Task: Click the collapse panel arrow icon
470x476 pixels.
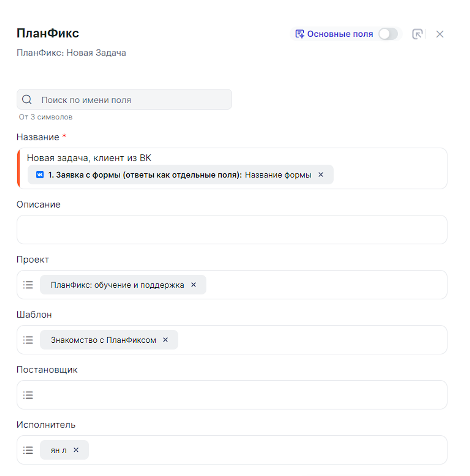Action: point(417,34)
